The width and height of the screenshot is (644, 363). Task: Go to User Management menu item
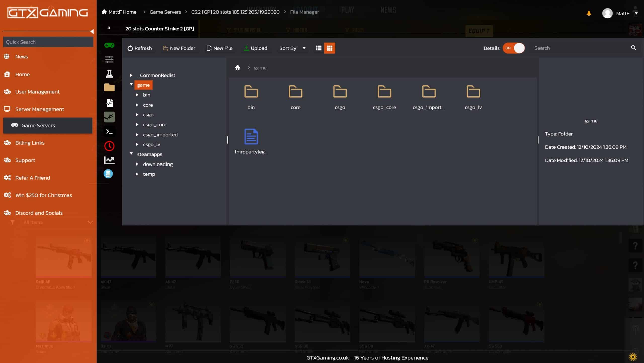[x=37, y=92]
